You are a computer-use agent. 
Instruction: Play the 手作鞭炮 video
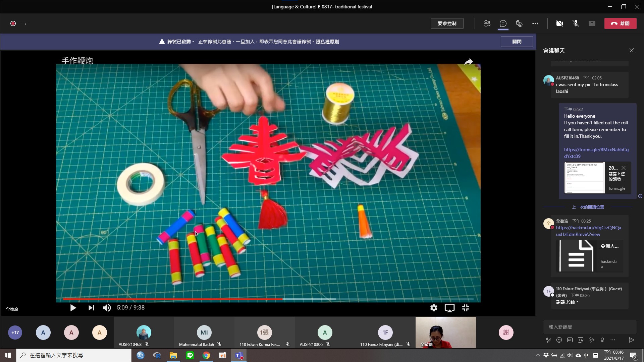[x=73, y=308]
